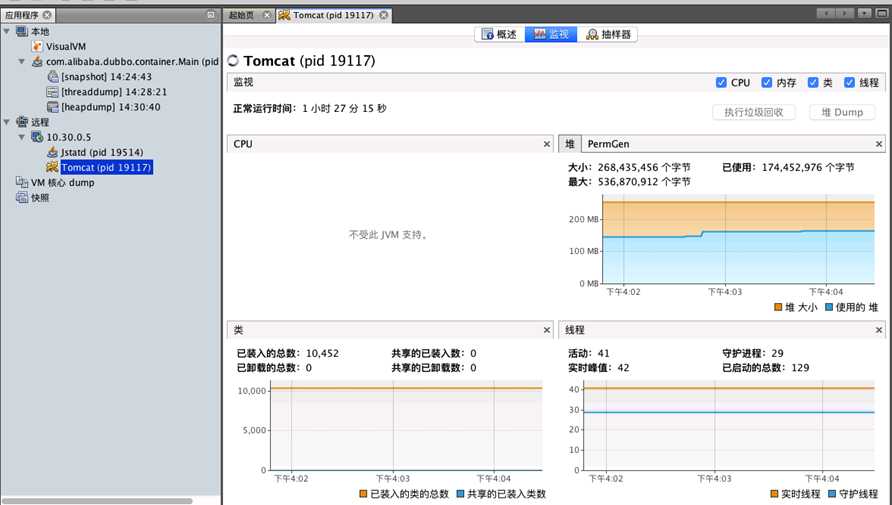Click the 10.30.0.5 host icon

coord(37,137)
